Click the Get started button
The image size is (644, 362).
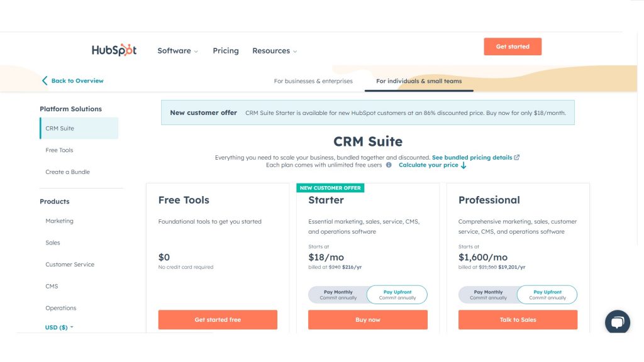pyautogui.click(x=513, y=47)
